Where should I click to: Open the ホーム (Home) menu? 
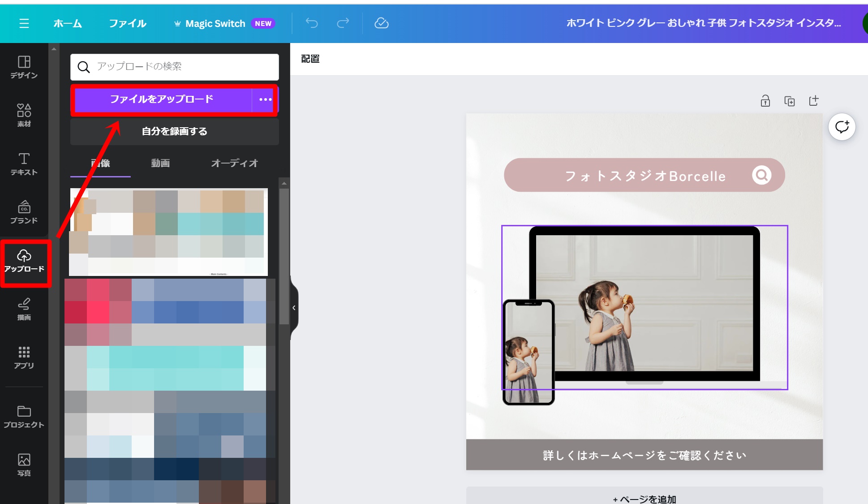click(x=68, y=23)
